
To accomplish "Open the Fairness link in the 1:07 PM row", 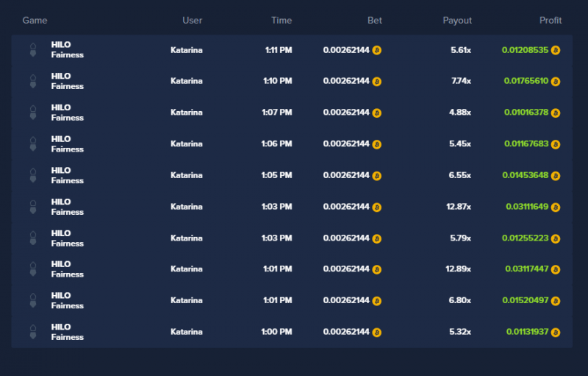I will pos(68,118).
